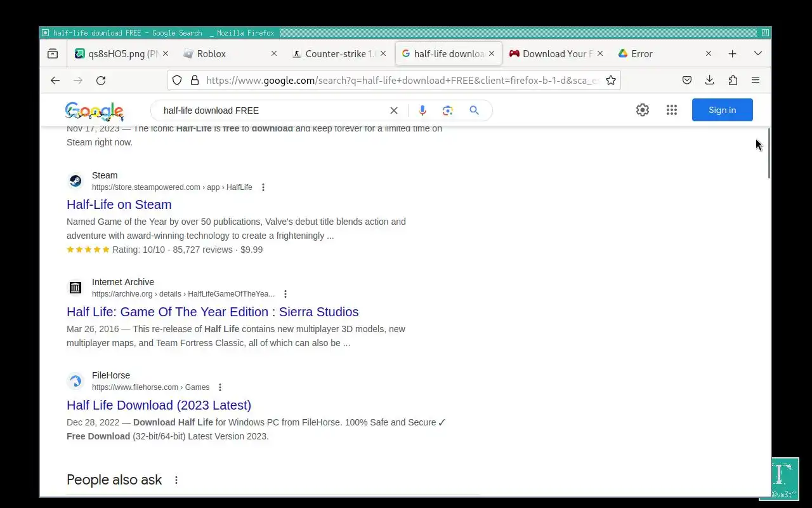Image resolution: width=812 pixels, height=508 pixels.
Task: Go forward to next page
Action: click(78, 80)
